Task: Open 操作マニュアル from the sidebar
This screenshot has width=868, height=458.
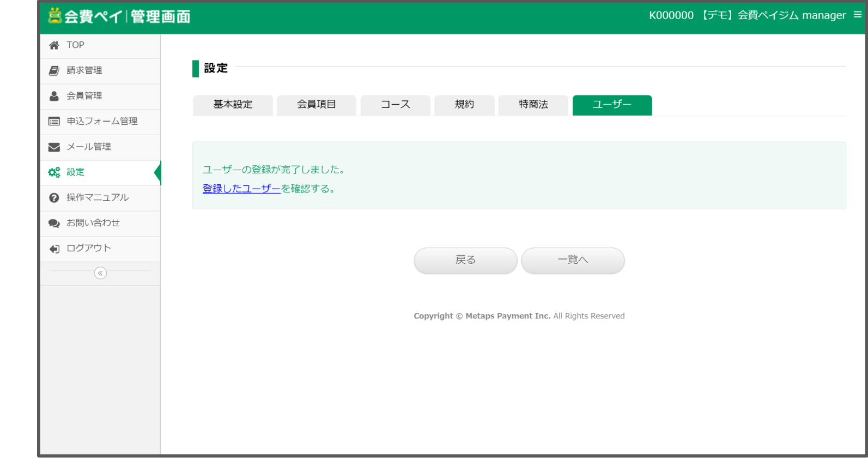Action: click(x=100, y=198)
